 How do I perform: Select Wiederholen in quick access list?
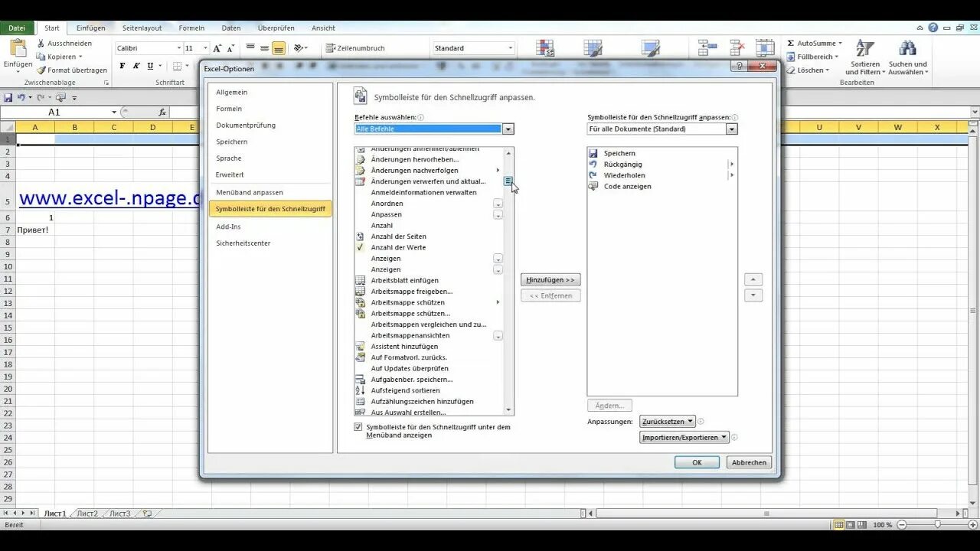[661, 175]
